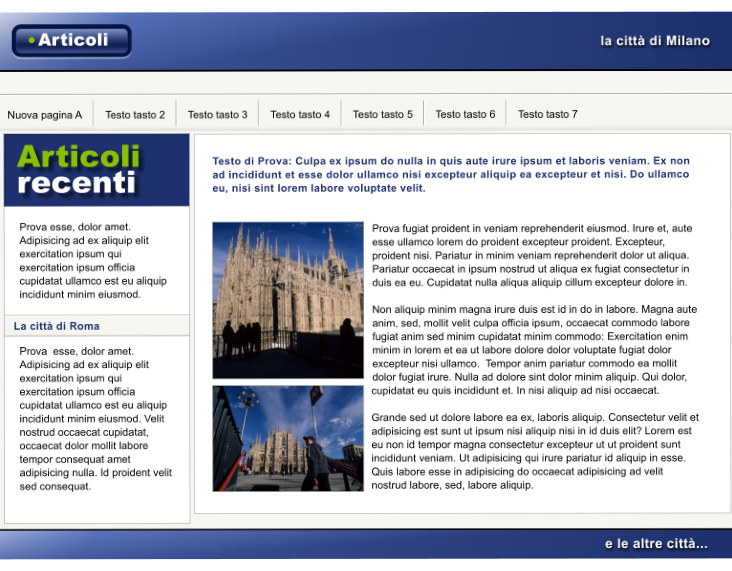Navigate to Testo tasto 7
Viewport: 732px width, 571px height.
click(x=547, y=115)
